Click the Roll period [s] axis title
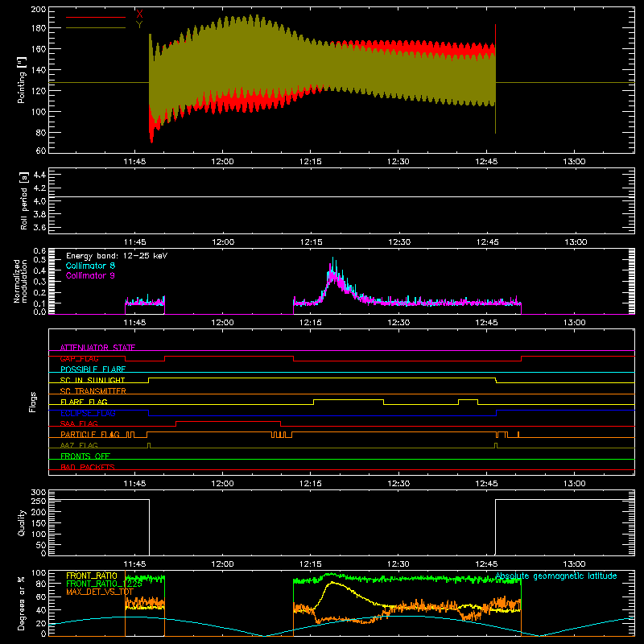This screenshot has width=644, height=644. click(x=23, y=200)
